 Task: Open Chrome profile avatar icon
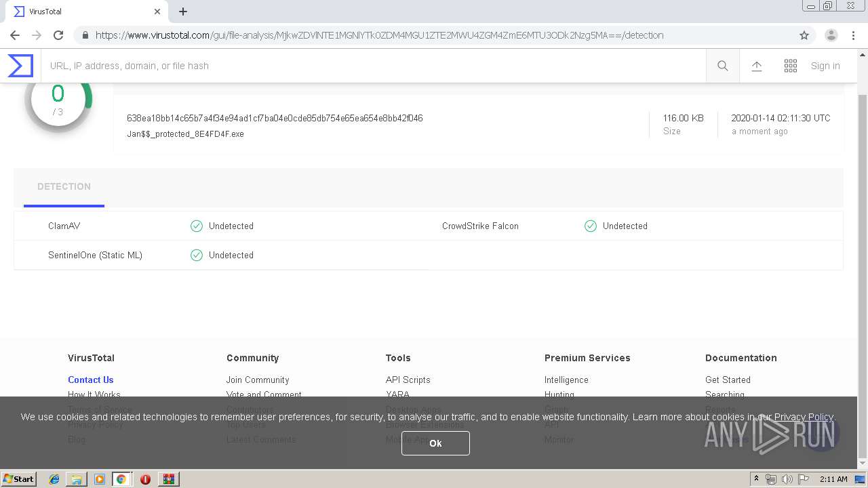pos(831,35)
